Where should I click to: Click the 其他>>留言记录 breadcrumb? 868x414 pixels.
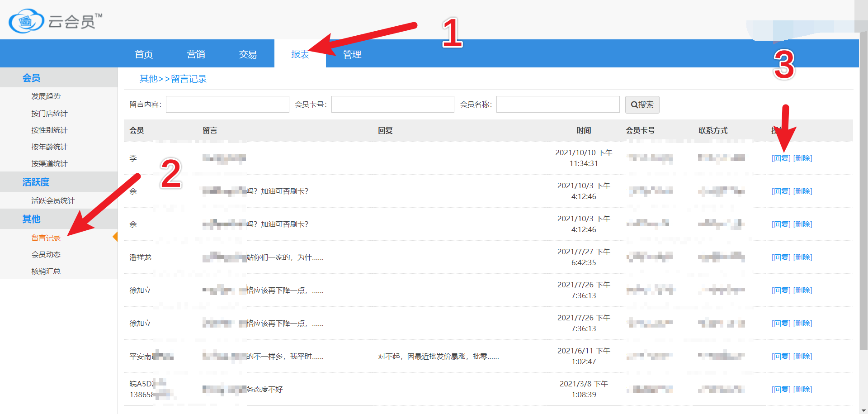point(173,79)
